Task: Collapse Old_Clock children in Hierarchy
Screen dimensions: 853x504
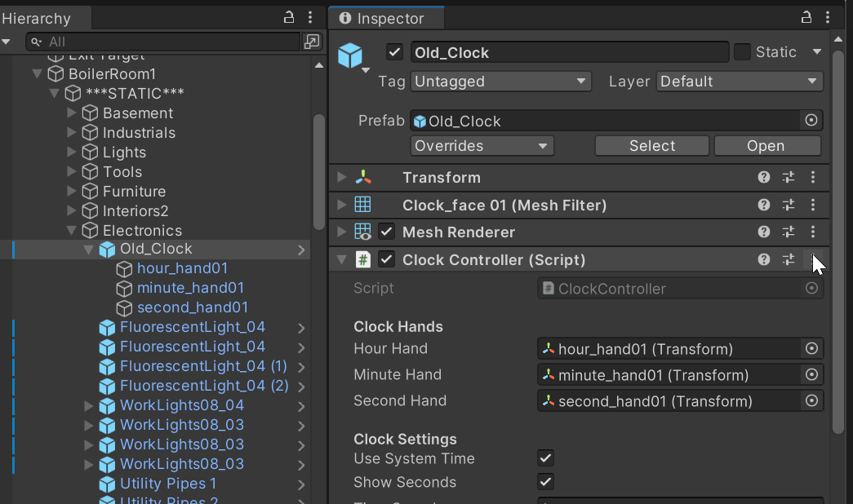Action: point(89,250)
